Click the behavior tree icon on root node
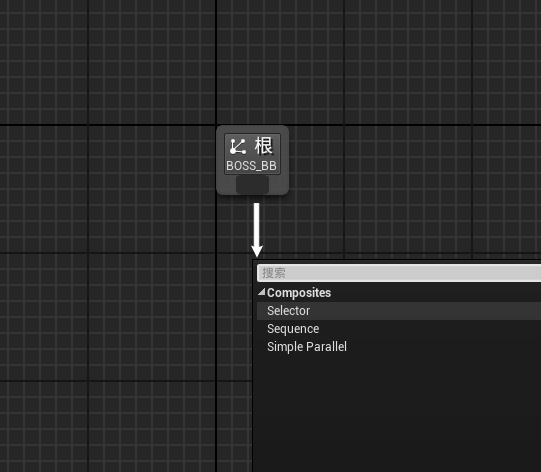The image size is (541, 472). point(238,146)
